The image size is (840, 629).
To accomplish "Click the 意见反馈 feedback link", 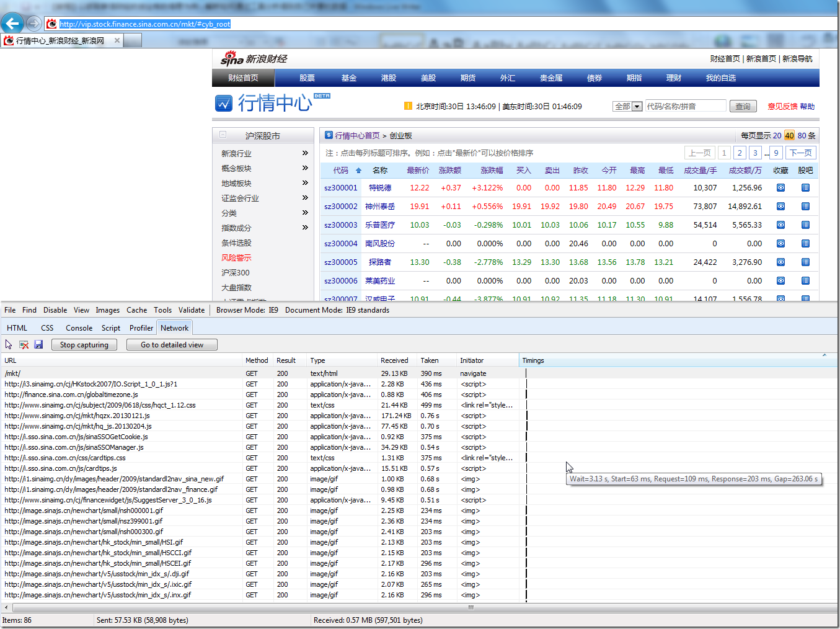I will (x=782, y=106).
